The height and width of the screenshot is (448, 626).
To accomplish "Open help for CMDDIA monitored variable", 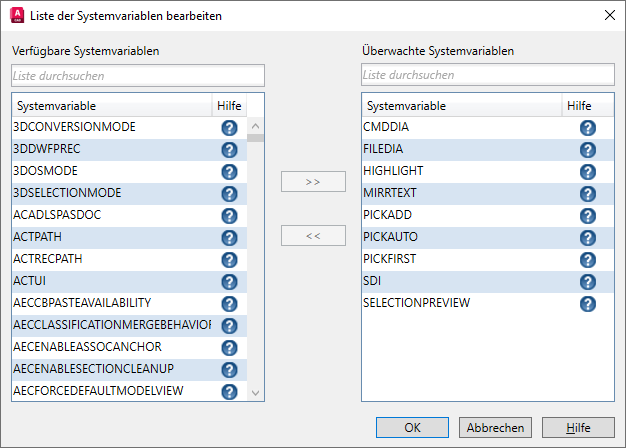I will [587, 128].
